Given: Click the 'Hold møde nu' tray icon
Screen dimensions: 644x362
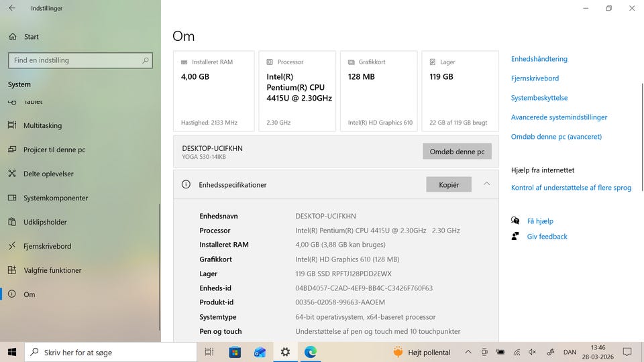Looking at the screenshot, I should [x=484, y=352].
